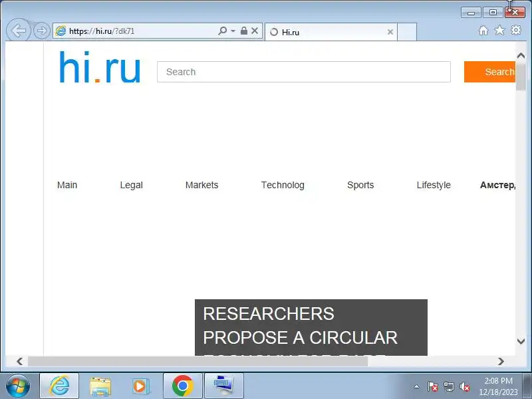Screen dimensions: 532x399
Task: Open Google Chrome from taskbar
Action: [x=182, y=386]
